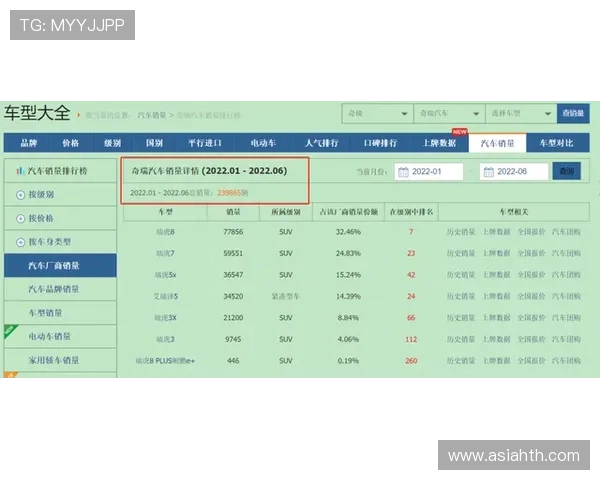Click 全国报价 in the 9745 sales row
Image resolution: width=600 pixels, height=480 pixels.
[532, 339]
